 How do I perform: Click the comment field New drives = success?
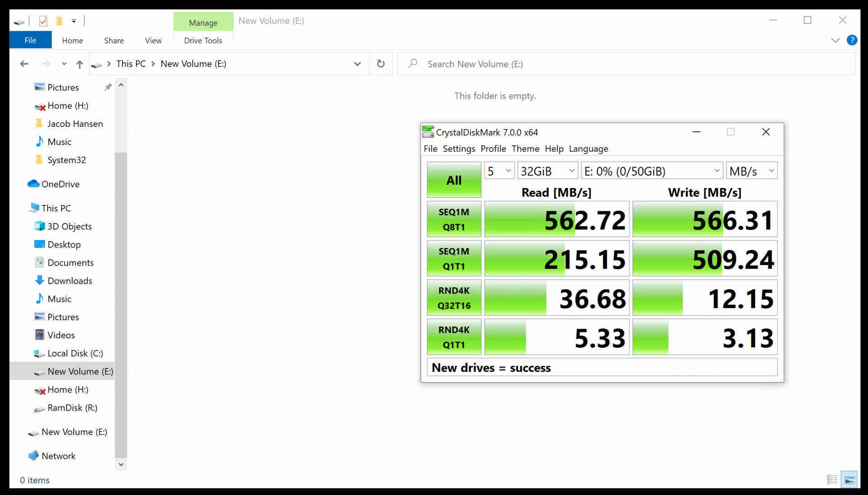[x=602, y=367]
